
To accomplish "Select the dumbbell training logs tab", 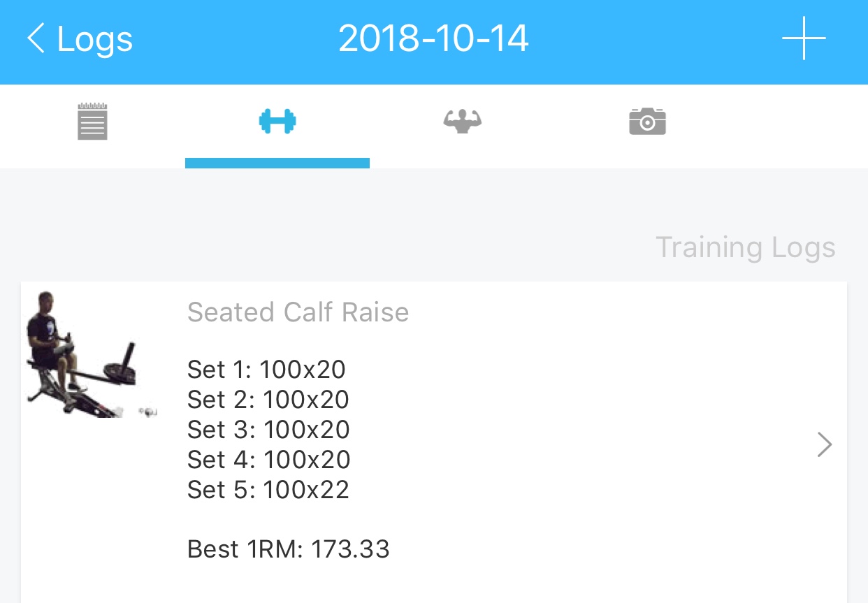I will click(277, 122).
